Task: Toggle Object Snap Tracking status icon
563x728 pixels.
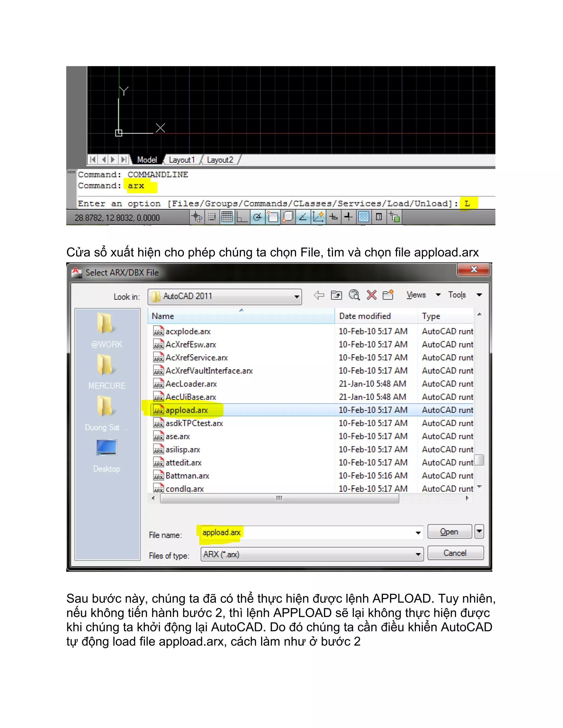Action: (303, 217)
